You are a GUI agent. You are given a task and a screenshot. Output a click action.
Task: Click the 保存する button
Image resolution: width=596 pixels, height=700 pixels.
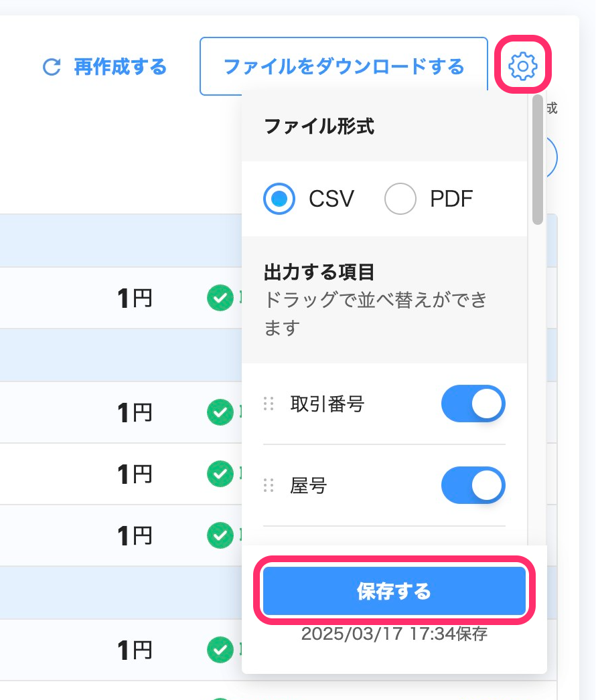[394, 591]
